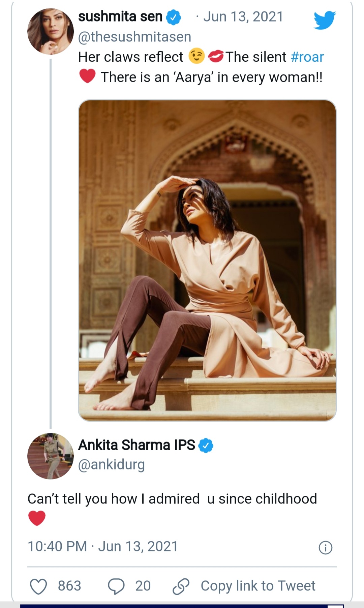This screenshot has width=364, height=608.
Task: Click verified badge beside Ankita Sharma IPS
Action: [206, 445]
